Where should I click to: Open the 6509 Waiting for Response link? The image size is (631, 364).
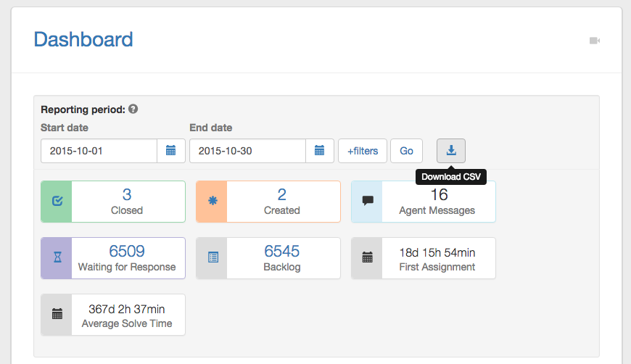(x=127, y=251)
